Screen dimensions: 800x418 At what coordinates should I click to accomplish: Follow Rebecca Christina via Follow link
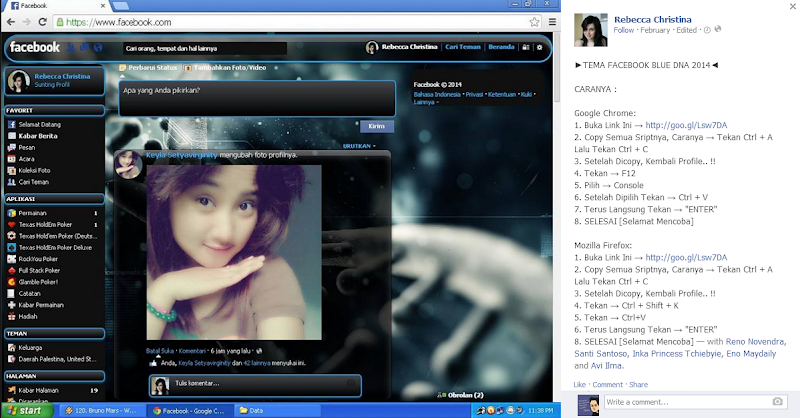click(x=623, y=30)
